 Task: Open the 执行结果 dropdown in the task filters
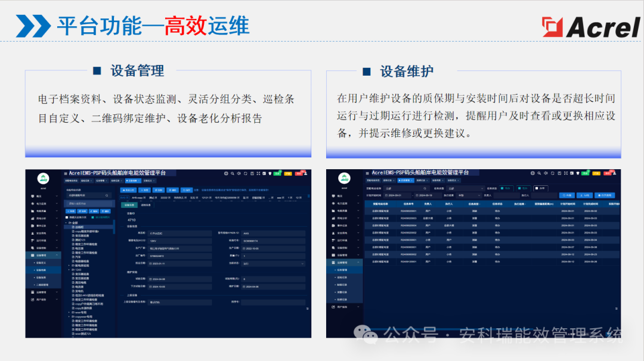click(469, 194)
